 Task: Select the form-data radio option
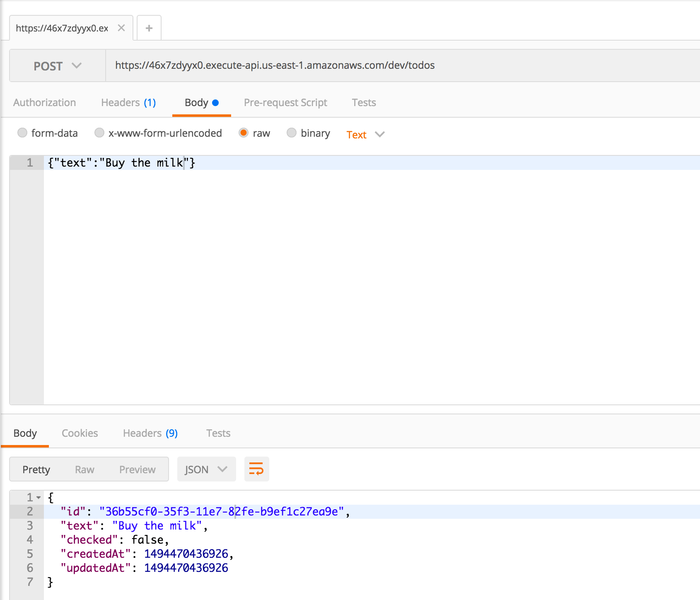[x=22, y=133]
